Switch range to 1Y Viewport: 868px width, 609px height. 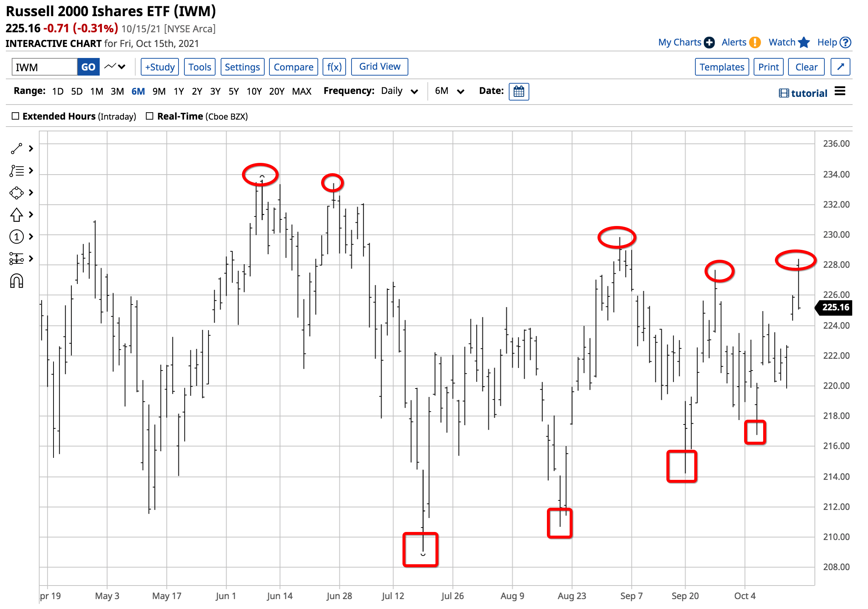179,91
